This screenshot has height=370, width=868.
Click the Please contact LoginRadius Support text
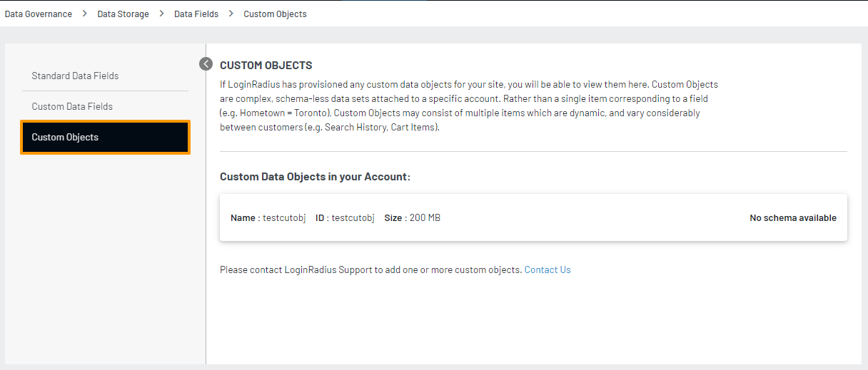click(370, 269)
